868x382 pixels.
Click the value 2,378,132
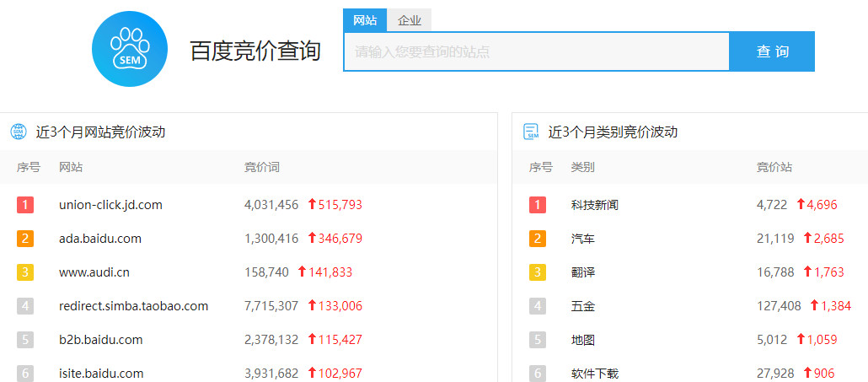point(271,340)
